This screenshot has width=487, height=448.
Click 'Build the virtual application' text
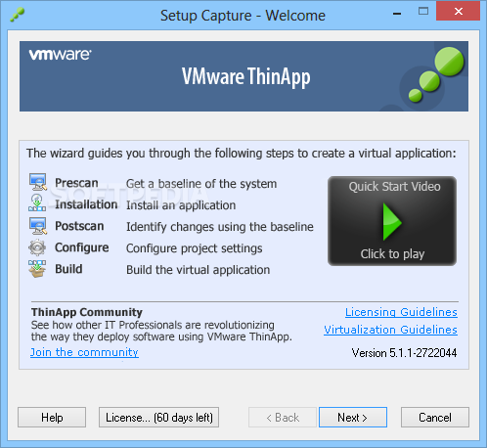click(199, 270)
